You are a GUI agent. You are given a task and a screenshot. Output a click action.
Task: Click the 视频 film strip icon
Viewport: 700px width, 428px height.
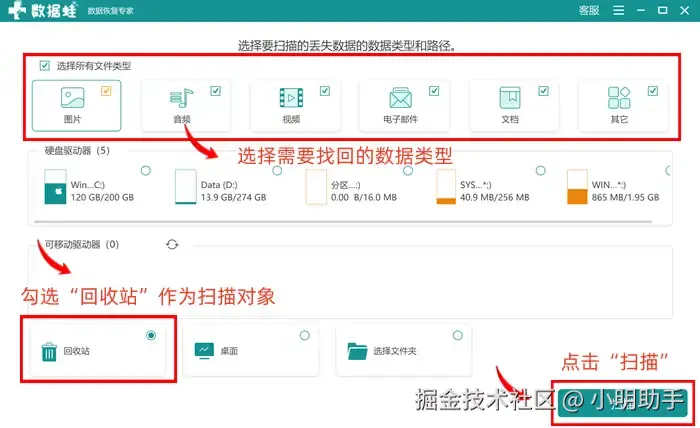[x=291, y=98]
